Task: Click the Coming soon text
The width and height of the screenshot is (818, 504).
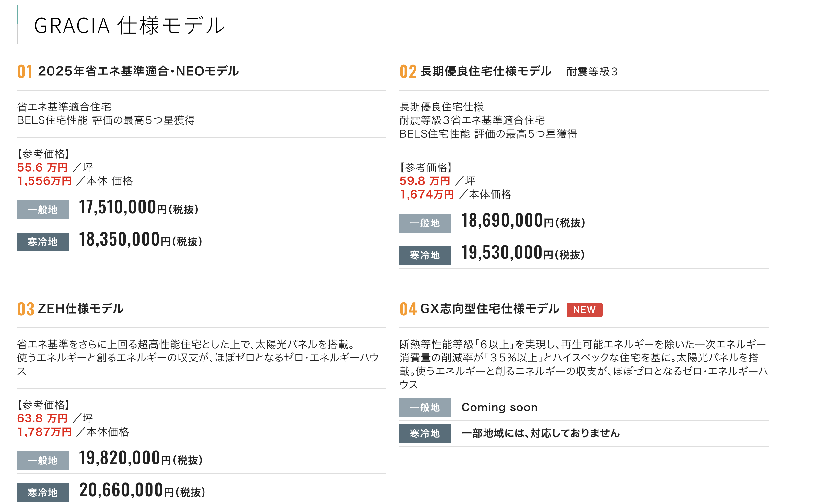Action: pyautogui.click(x=499, y=407)
